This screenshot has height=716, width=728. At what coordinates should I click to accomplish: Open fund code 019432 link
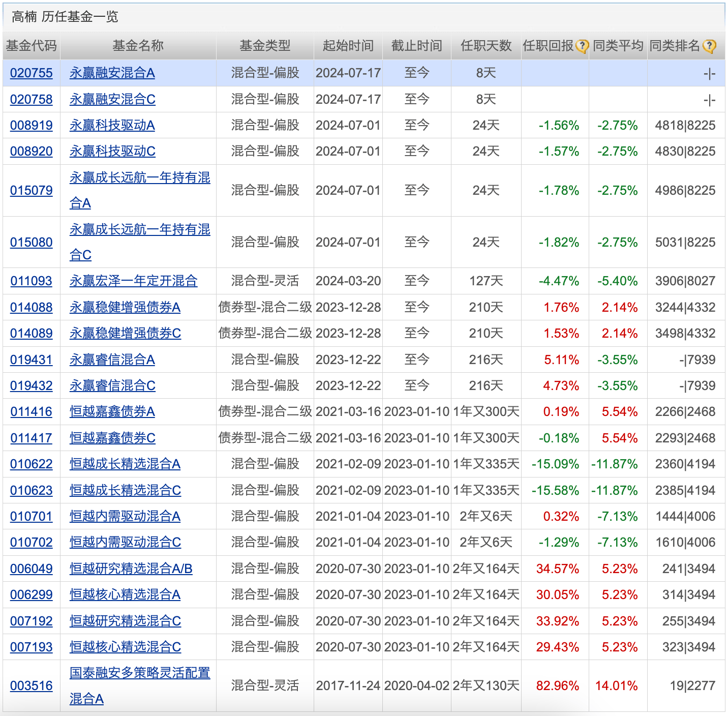[32, 385]
